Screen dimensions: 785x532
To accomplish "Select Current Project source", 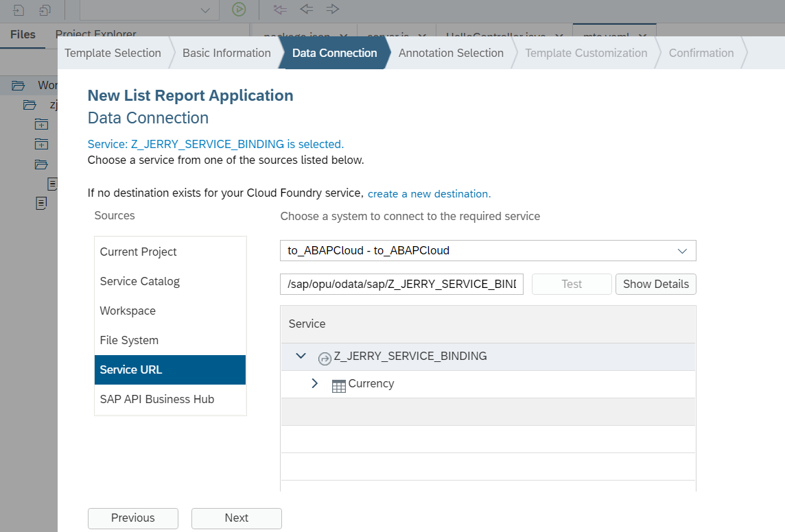I will pyautogui.click(x=170, y=252).
